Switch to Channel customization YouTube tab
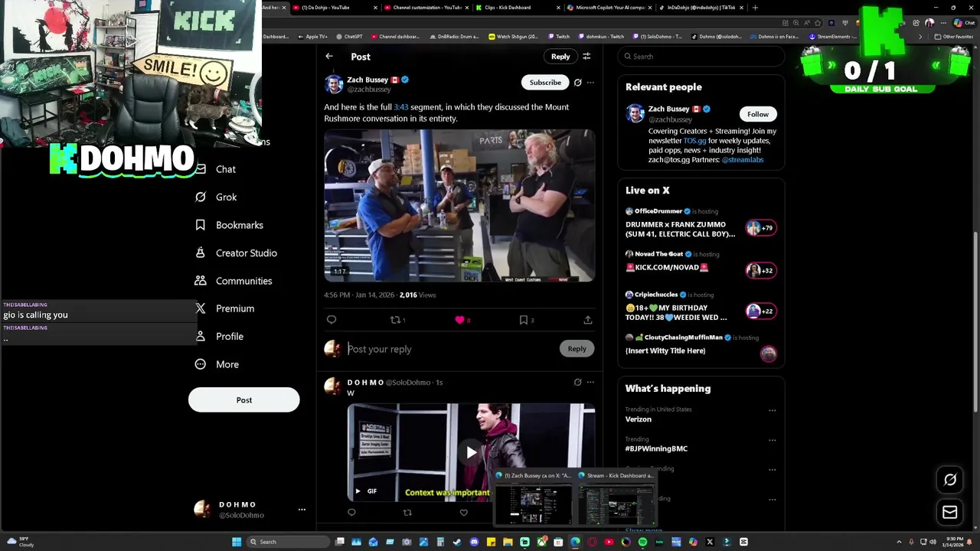This screenshot has height=551, width=980. click(x=426, y=8)
